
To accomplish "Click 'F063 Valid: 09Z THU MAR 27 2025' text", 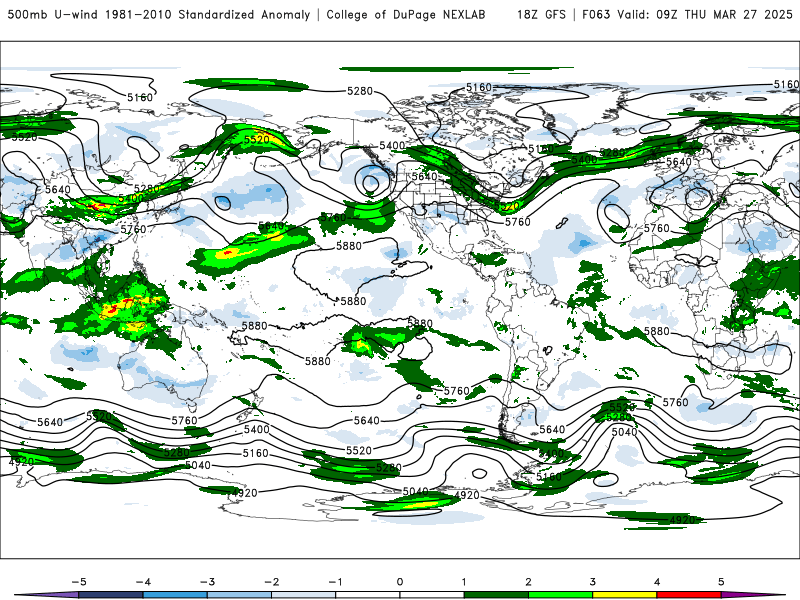I will [x=687, y=15].
